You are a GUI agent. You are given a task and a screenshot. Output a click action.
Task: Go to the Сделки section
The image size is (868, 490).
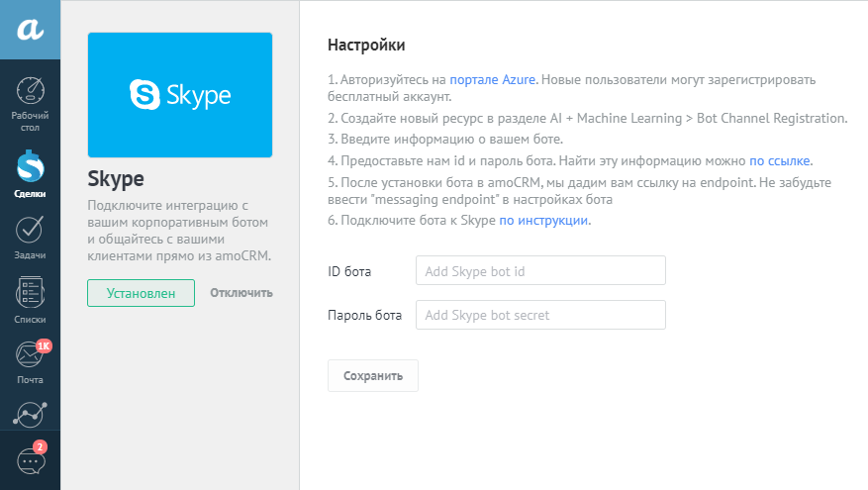pos(30,174)
